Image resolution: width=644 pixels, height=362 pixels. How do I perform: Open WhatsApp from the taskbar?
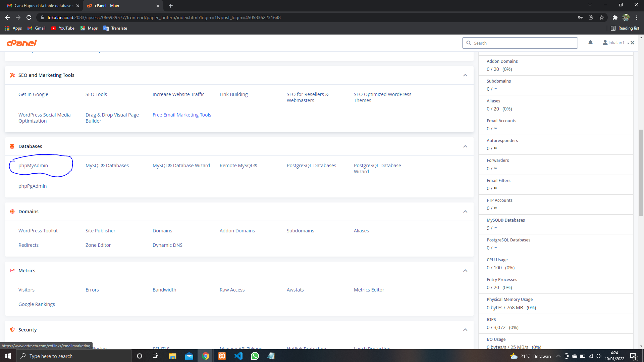point(255,356)
